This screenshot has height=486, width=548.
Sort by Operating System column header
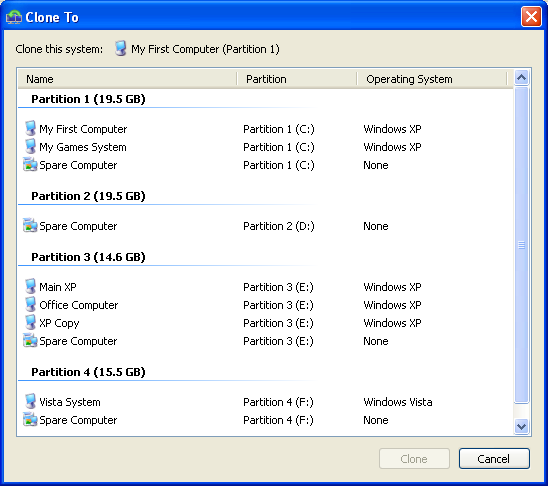point(432,79)
